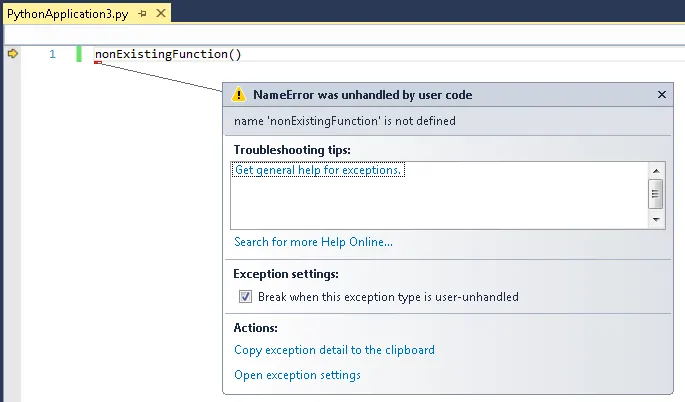Viewport: 685px width, 402px height.
Task: Switch to the PythonApplication3.py tab
Action: [x=68, y=13]
